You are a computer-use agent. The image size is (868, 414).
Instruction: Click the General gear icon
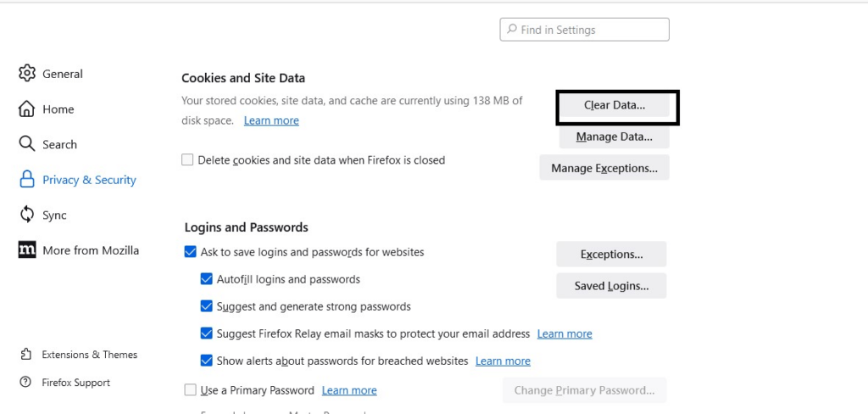point(26,73)
